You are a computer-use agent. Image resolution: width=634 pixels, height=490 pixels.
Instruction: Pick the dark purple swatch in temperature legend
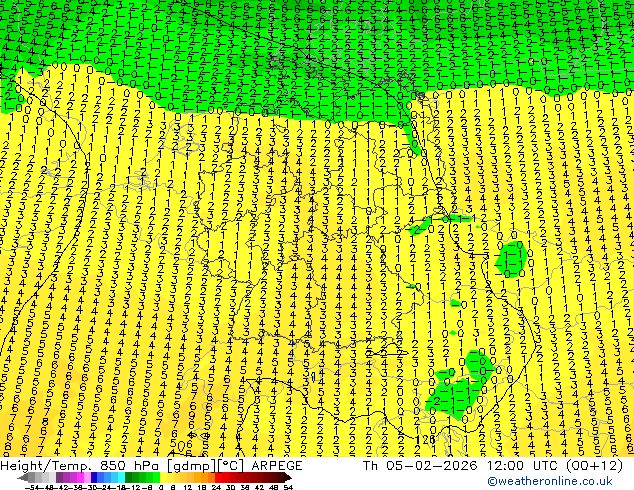pyautogui.click(x=59, y=477)
